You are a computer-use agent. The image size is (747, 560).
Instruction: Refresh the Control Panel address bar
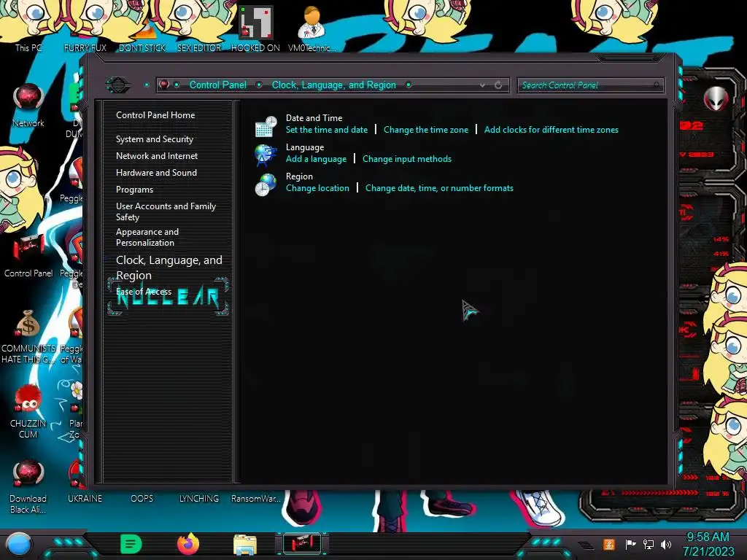tap(498, 85)
